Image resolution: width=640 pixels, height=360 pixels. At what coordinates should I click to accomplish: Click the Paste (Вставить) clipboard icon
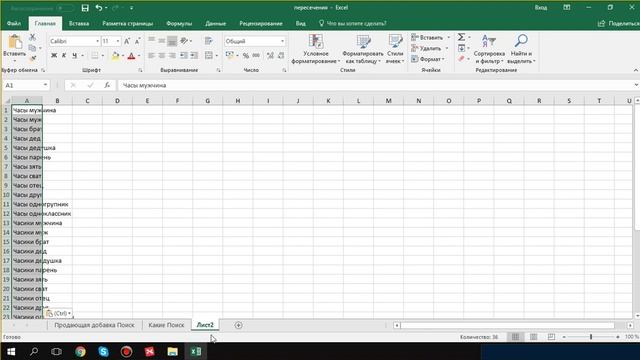[15, 42]
